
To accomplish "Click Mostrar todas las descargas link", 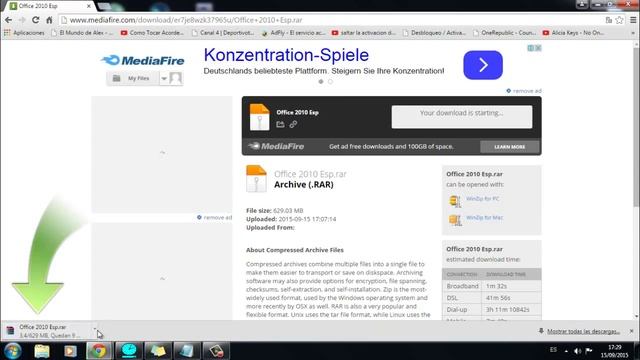I will 583,331.
